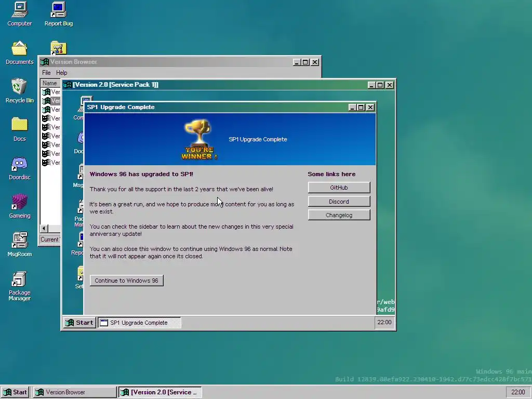This screenshot has height=399, width=532.
Task: Select the first Ver entry in list
Action: (51, 92)
